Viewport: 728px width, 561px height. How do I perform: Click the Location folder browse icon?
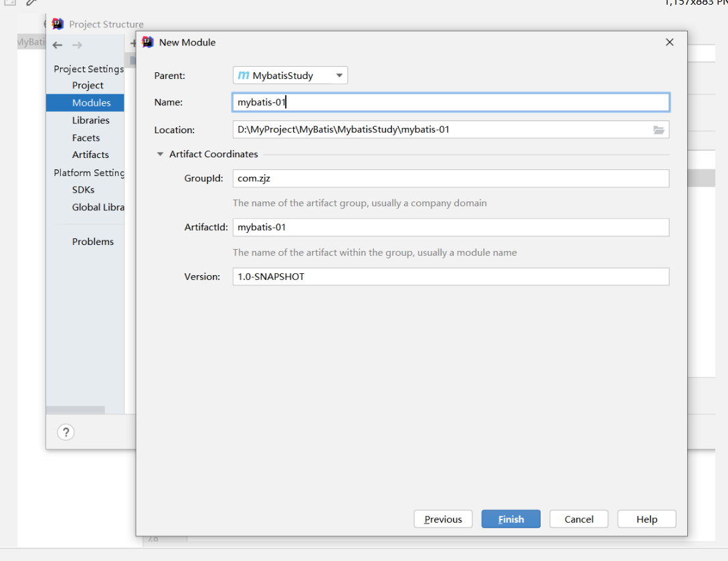point(658,130)
